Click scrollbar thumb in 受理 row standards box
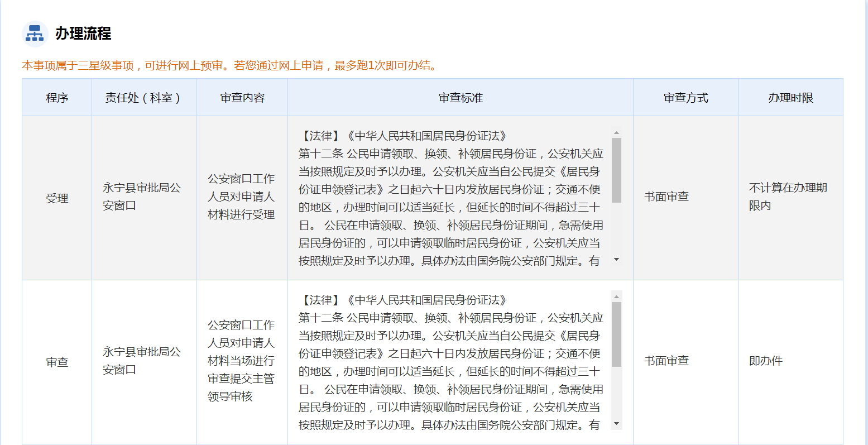Image resolution: width=868 pixels, height=445 pixels. [x=616, y=170]
